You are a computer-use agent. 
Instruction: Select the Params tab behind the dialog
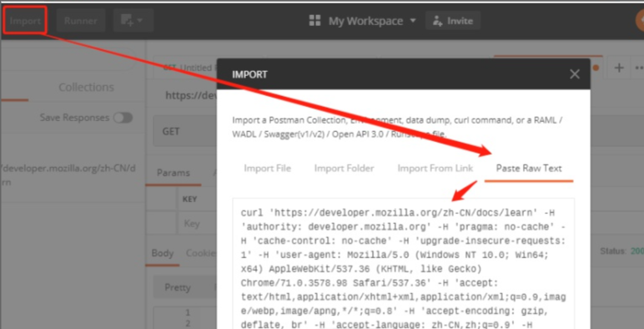[173, 173]
